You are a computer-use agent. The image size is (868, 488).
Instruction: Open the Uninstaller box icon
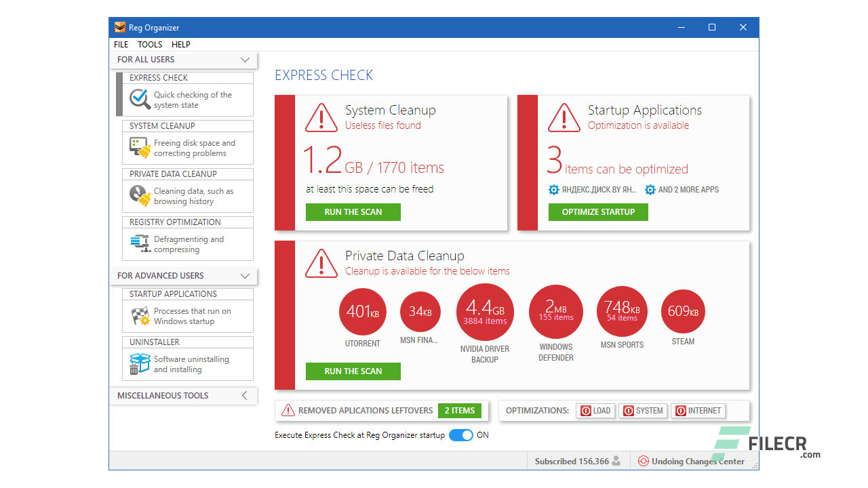tap(140, 364)
